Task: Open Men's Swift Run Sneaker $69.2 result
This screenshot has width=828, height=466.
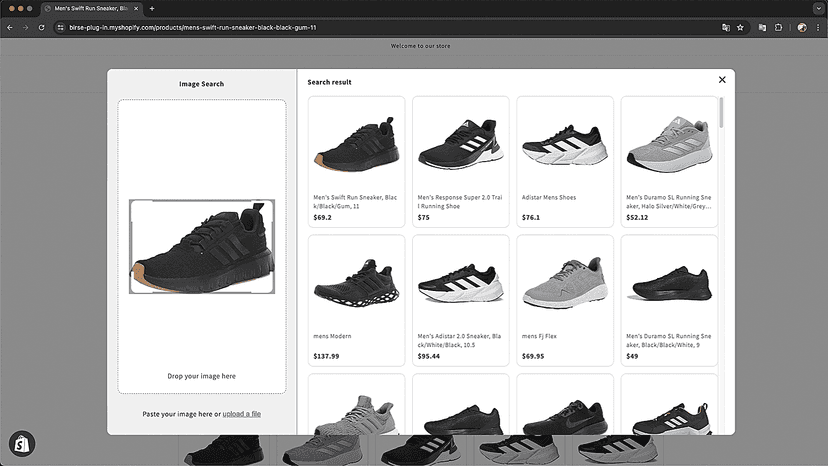Action: 356,162
